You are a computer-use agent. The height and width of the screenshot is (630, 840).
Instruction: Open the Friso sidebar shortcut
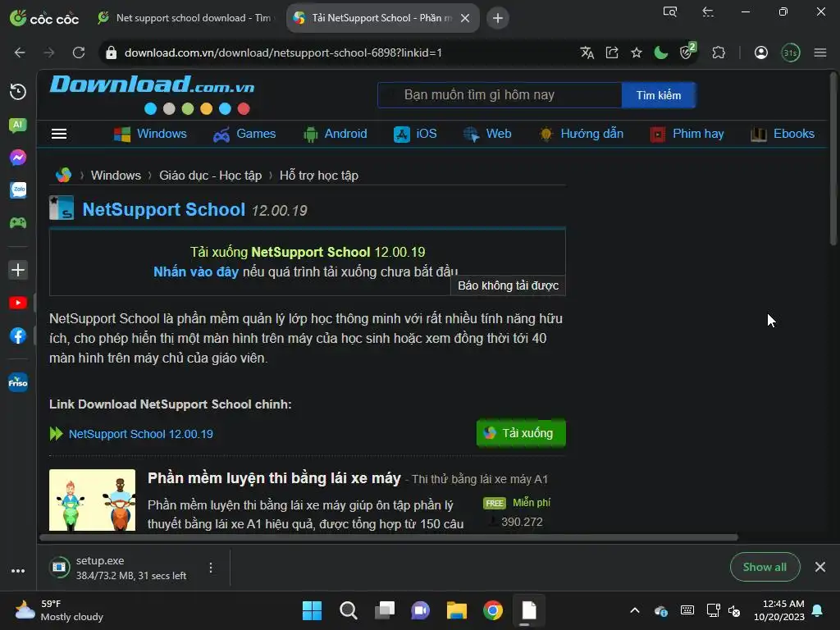pos(18,382)
